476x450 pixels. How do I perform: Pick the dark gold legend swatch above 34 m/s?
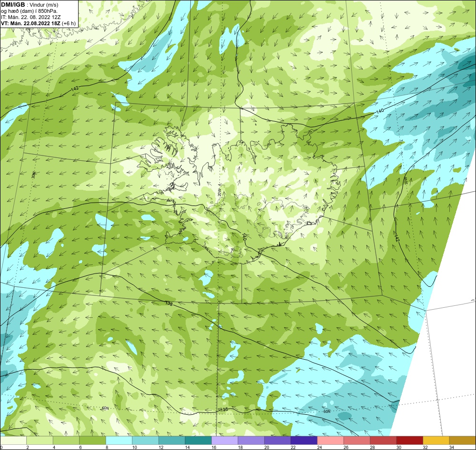(462, 440)
